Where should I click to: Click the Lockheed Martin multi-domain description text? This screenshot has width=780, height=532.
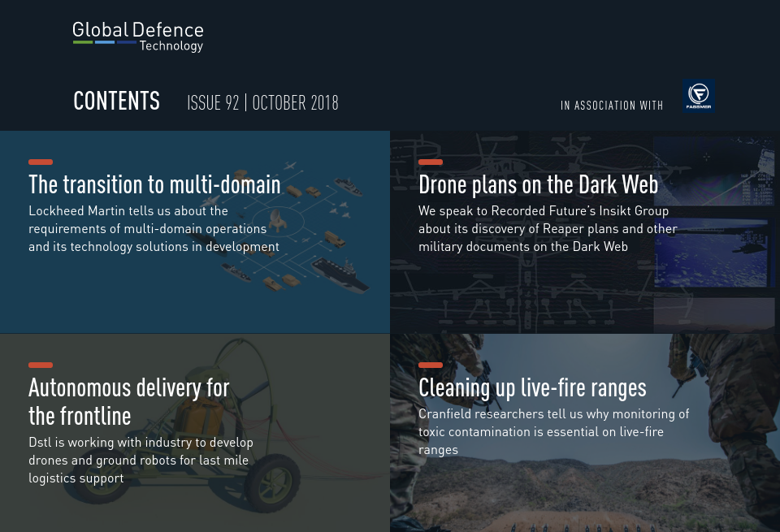click(x=154, y=229)
